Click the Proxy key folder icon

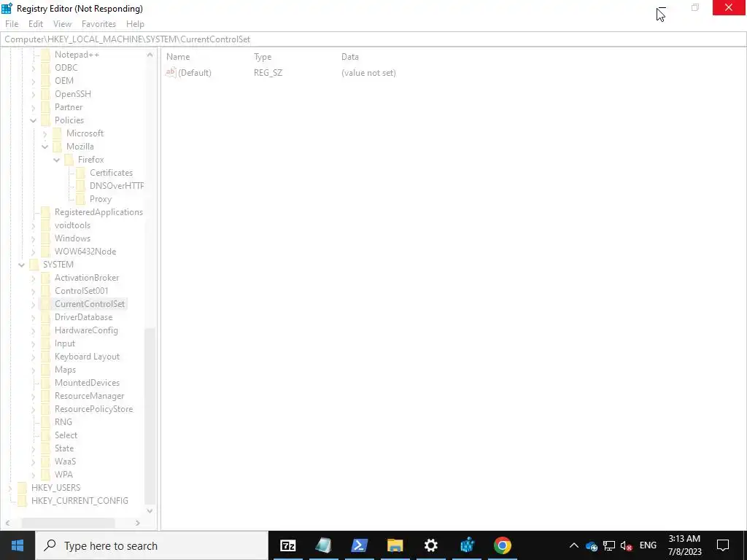point(80,199)
